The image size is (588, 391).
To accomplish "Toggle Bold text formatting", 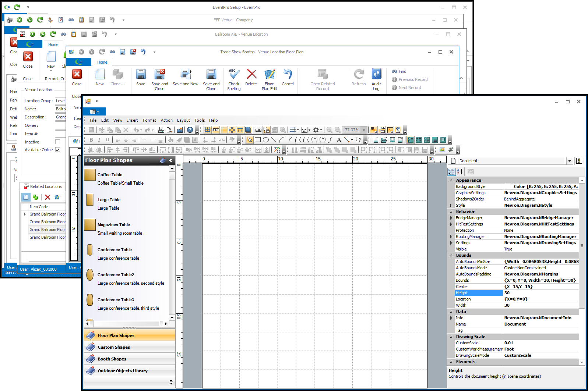I will [91, 140].
